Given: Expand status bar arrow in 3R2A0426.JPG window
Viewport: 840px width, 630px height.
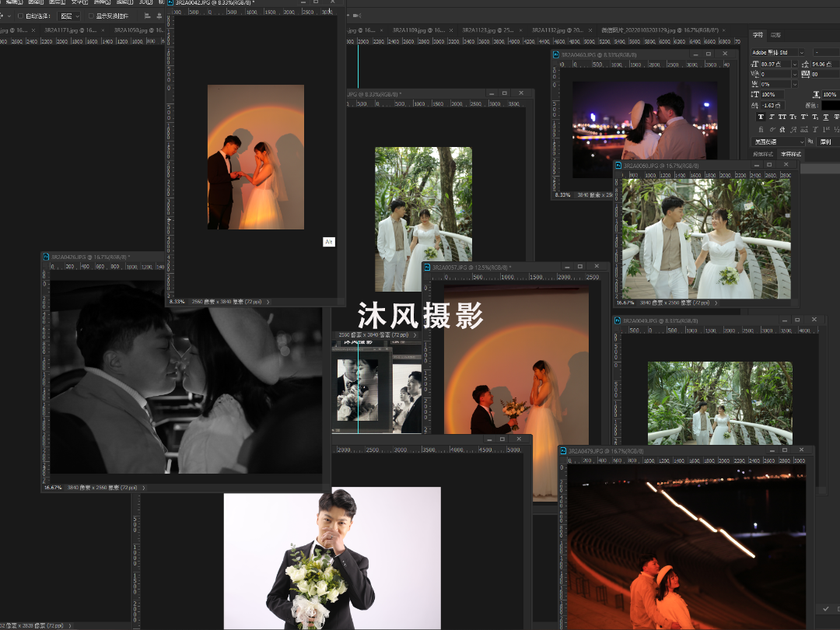Looking at the screenshot, I should coord(144,488).
